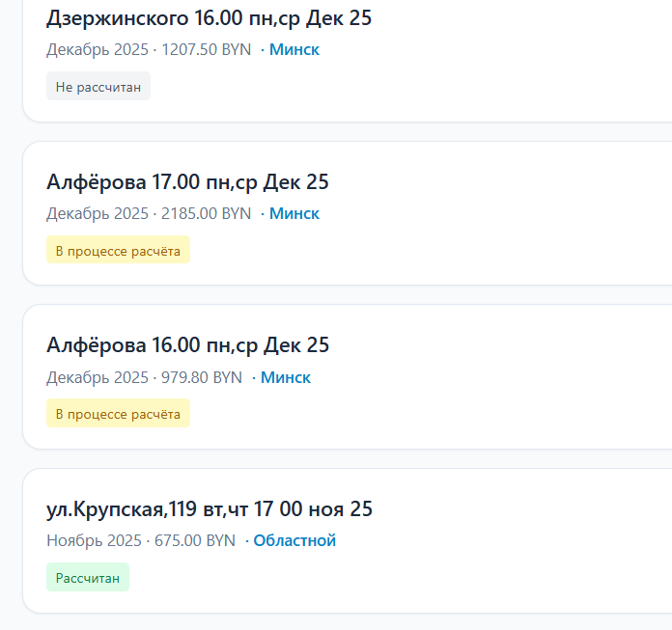
Task: Open the "ул.Крупская,119 вт,чт 17 00 ноя 25" title
Action: tap(209, 509)
